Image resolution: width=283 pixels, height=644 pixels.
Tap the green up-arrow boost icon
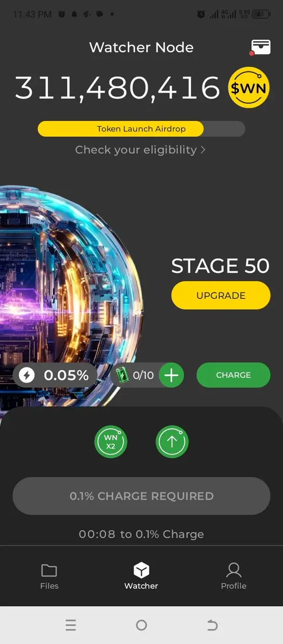(172, 442)
